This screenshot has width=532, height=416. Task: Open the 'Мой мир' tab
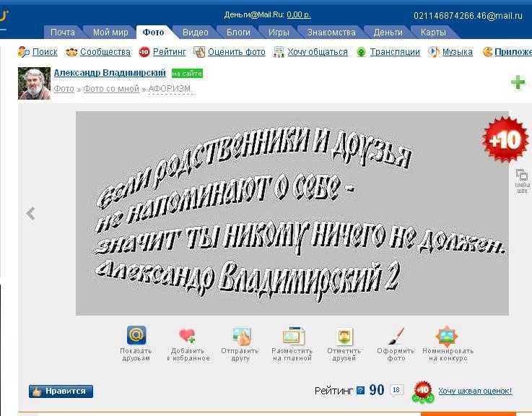[x=110, y=32]
